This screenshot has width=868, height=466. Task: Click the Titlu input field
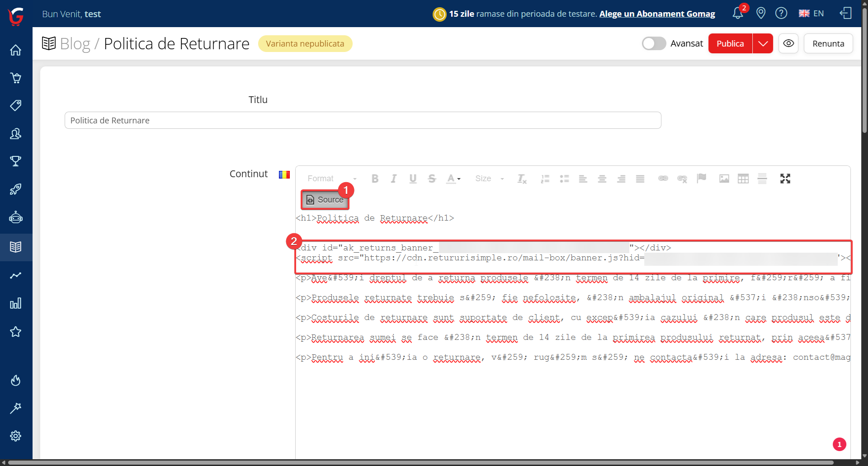coord(363,120)
